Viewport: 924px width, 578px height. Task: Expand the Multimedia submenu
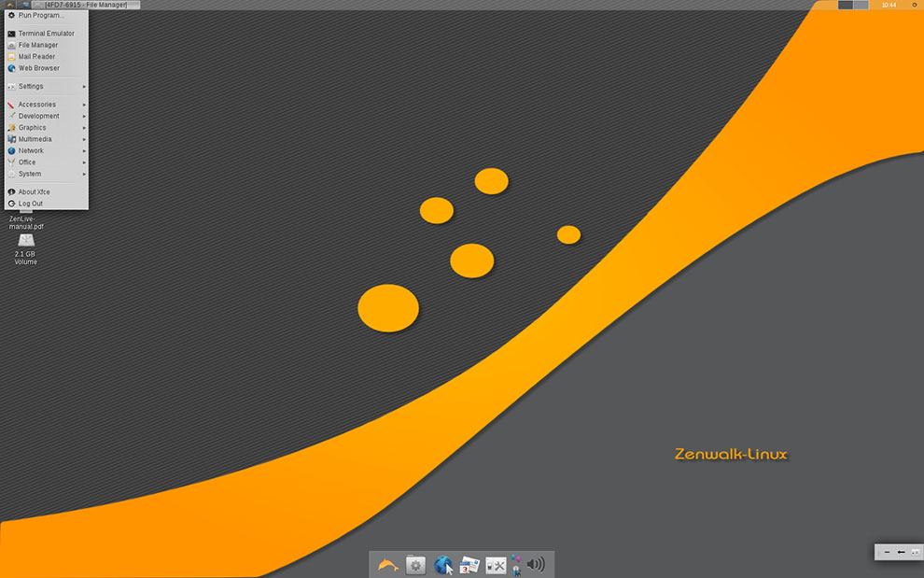(47, 139)
